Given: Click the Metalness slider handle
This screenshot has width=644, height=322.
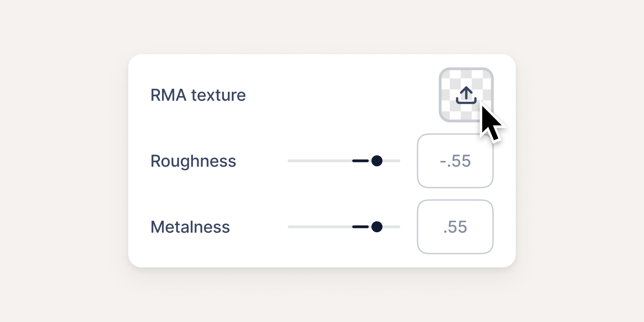Looking at the screenshot, I should point(377,227).
